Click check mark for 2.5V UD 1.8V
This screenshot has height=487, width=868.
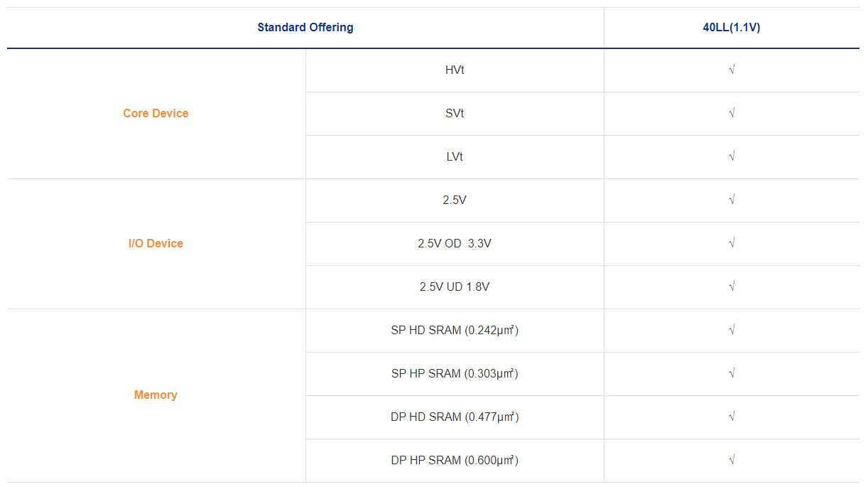pos(732,287)
